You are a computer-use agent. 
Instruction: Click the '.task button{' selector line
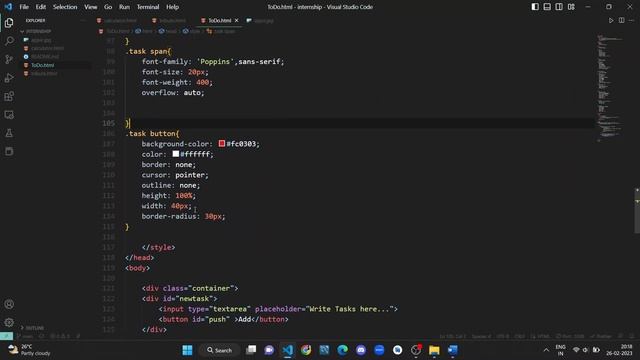tap(152, 133)
